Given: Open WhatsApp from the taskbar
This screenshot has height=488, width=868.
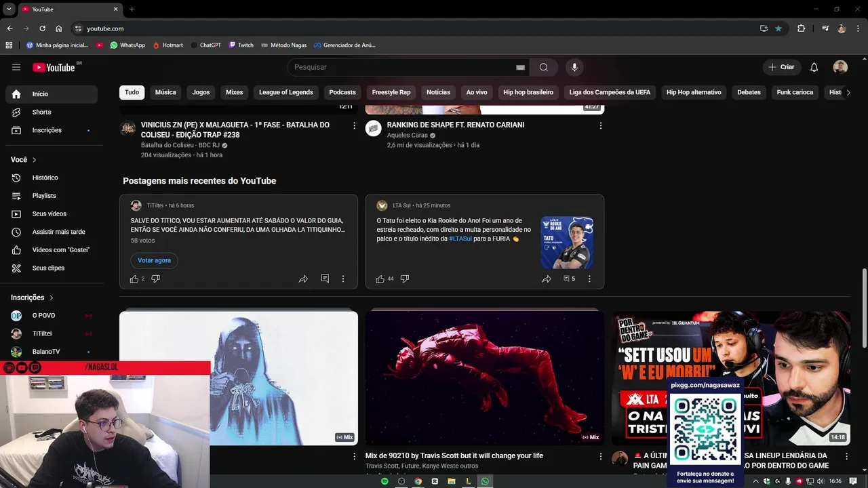Looking at the screenshot, I should 485,481.
